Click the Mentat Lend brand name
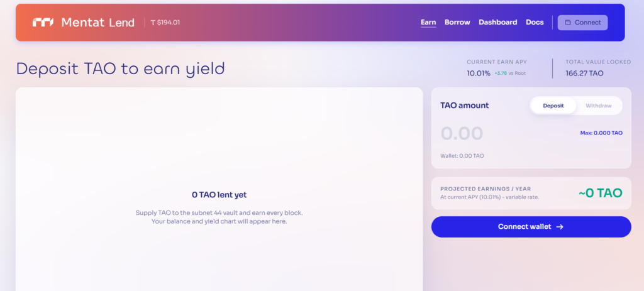 click(x=97, y=23)
